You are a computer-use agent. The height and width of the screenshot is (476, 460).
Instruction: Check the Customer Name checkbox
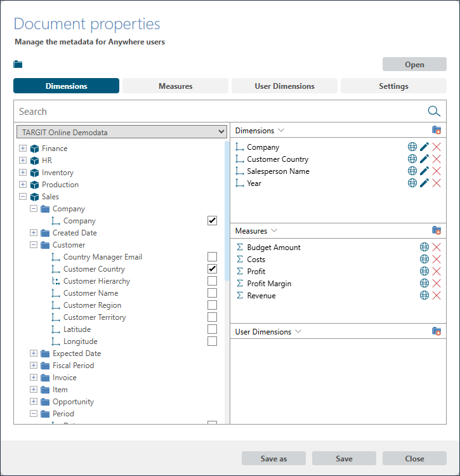[x=212, y=293]
